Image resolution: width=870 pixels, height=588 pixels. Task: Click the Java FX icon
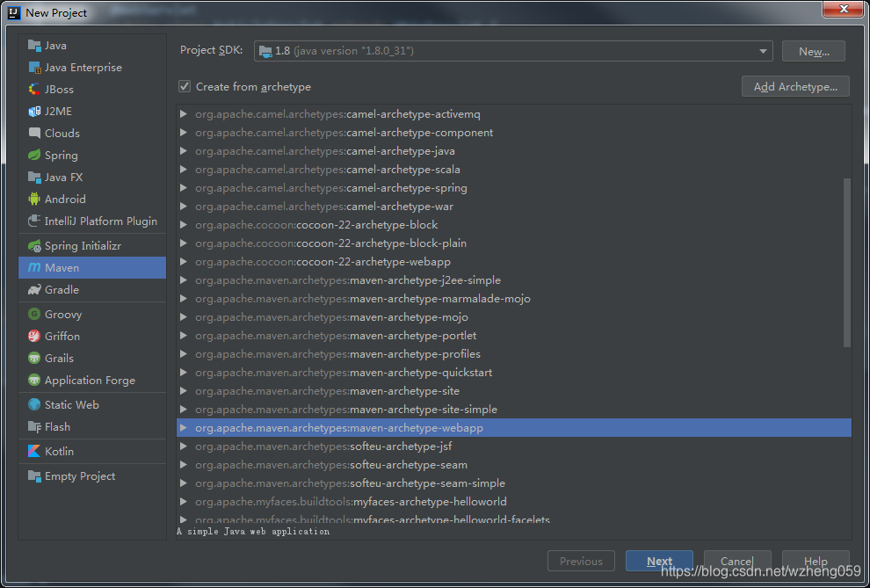(34, 178)
